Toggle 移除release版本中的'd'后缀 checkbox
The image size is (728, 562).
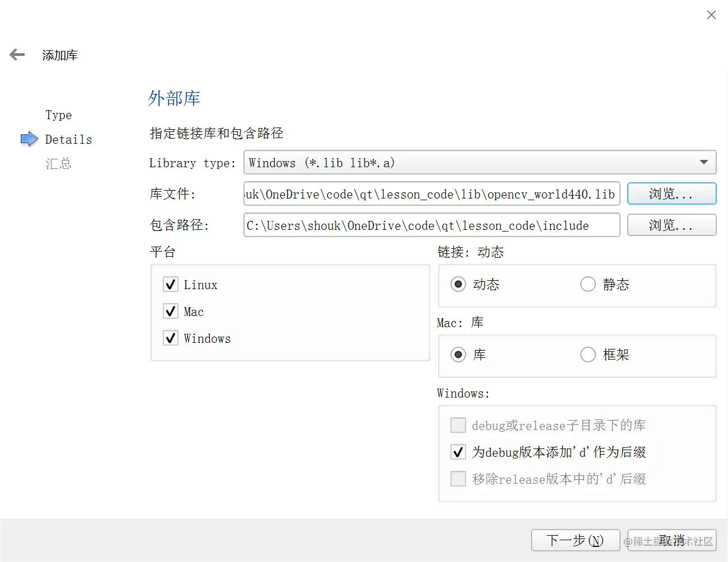tap(458, 479)
